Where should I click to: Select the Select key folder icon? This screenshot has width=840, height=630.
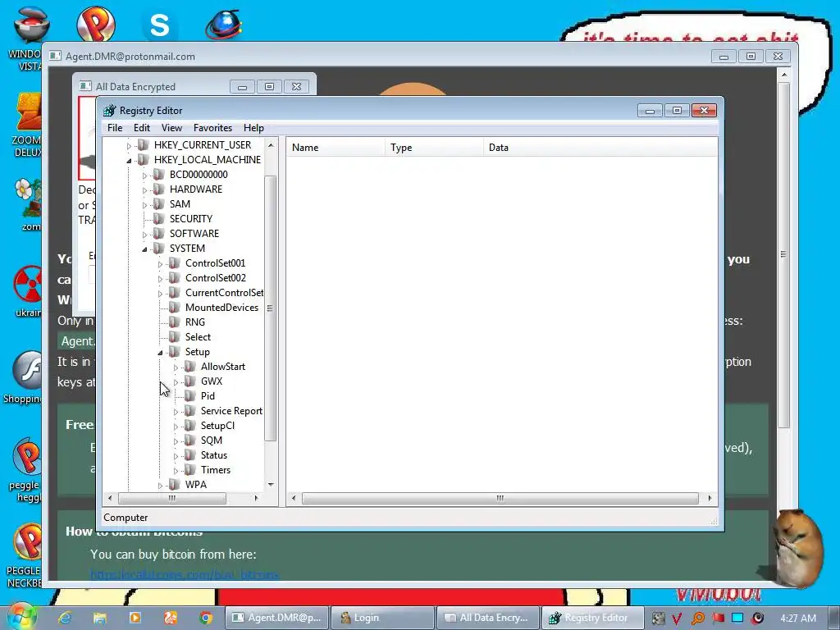pyautogui.click(x=174, y=336)
